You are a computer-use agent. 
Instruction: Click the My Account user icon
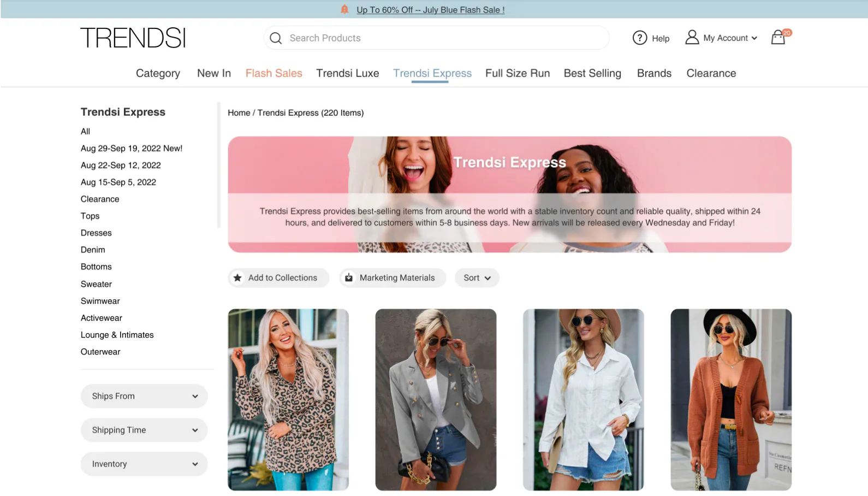[x=692, y=37]
